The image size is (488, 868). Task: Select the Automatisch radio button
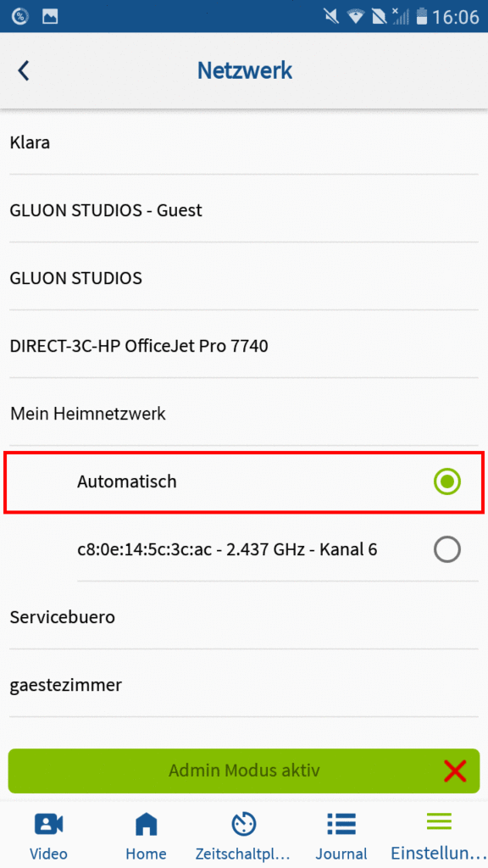(447, 482)
